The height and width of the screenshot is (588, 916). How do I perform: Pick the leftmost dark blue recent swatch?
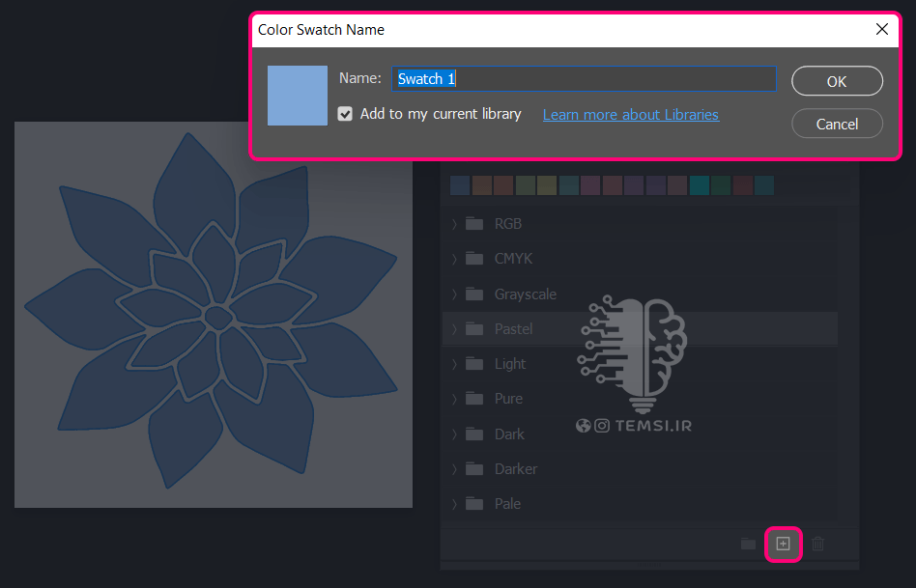(460, 185)
